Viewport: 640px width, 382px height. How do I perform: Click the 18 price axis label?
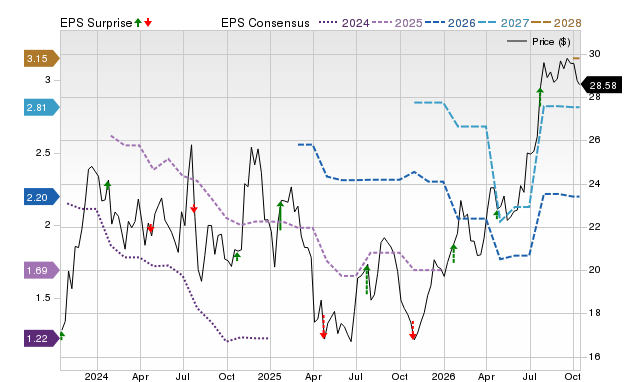pos(594,313)
